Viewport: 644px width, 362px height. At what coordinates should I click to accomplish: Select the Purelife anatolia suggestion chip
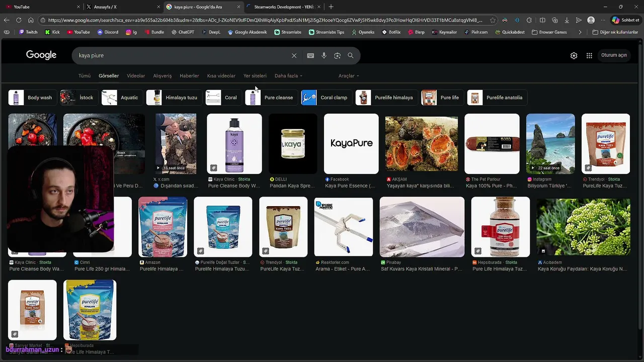[497, 98]
